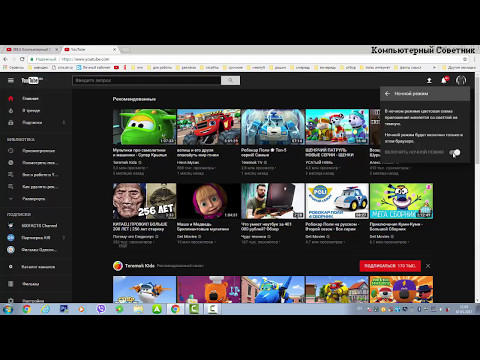Open the Teremok Kids channel title
This screenshot has height=360, width=480.
click(140, 266)
